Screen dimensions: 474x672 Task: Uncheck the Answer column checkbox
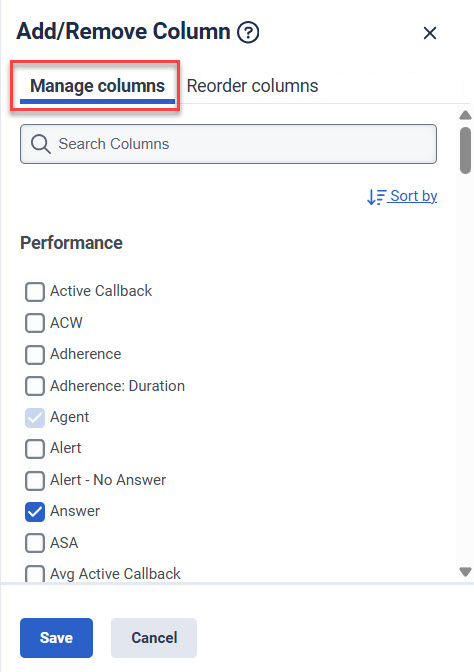[35, 512]
